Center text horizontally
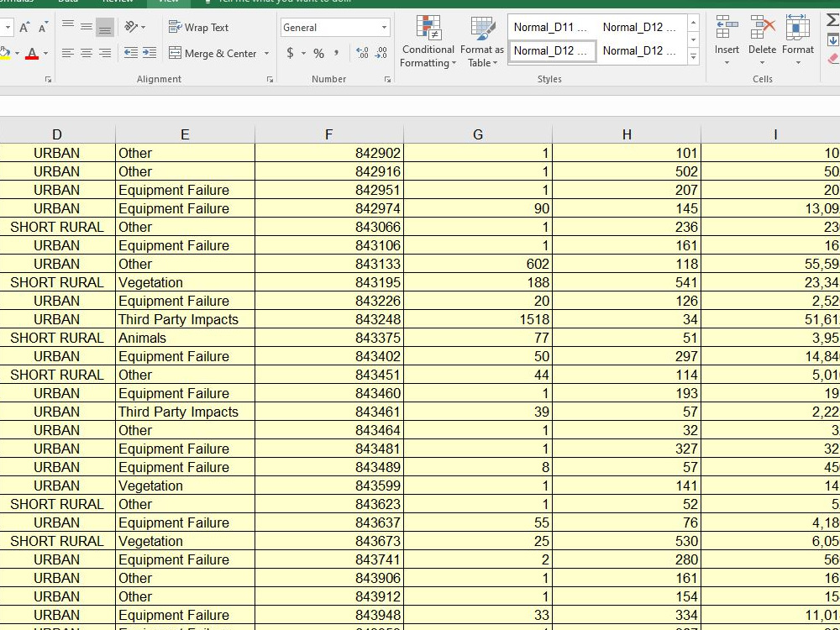 click(87, 53)
